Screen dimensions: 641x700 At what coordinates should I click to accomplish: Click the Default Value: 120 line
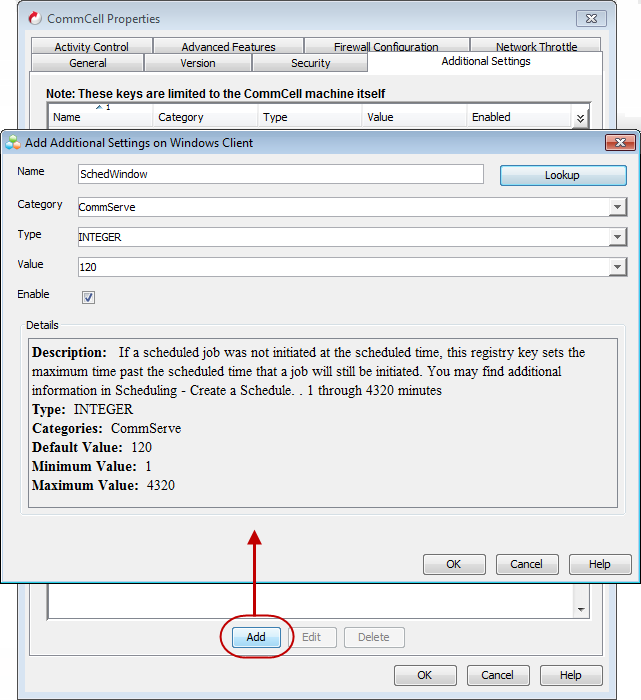click(x=92, y=447)
